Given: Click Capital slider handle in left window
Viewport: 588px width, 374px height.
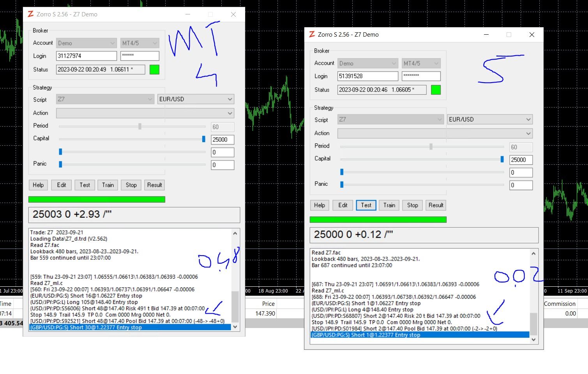Looking at the screenshot, I should [x=203, y=139].
